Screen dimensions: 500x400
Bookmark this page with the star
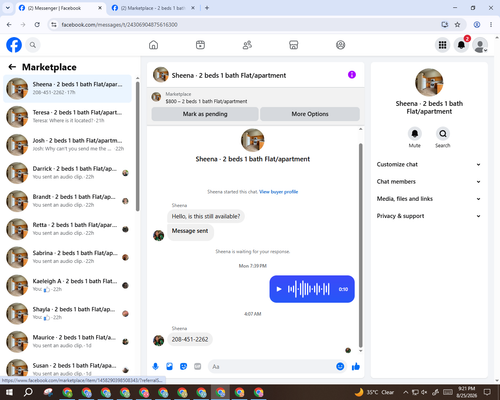pyautogui.click(x=457, y=24)
